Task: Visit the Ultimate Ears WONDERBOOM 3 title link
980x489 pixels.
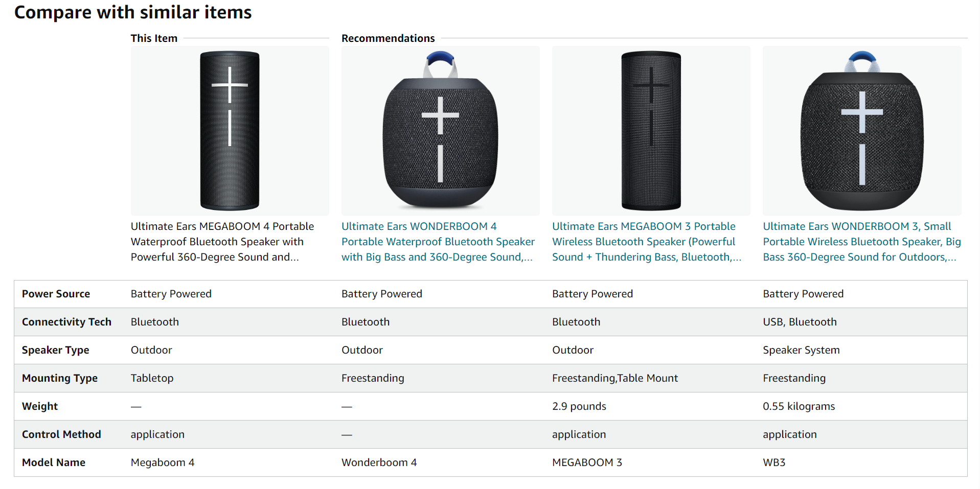Action: (861, 241)
